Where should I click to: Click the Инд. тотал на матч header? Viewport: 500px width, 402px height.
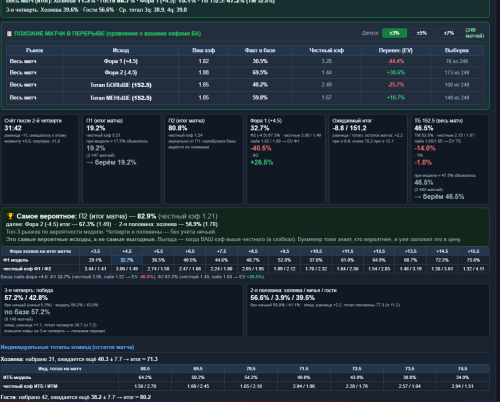coord(60,369)
